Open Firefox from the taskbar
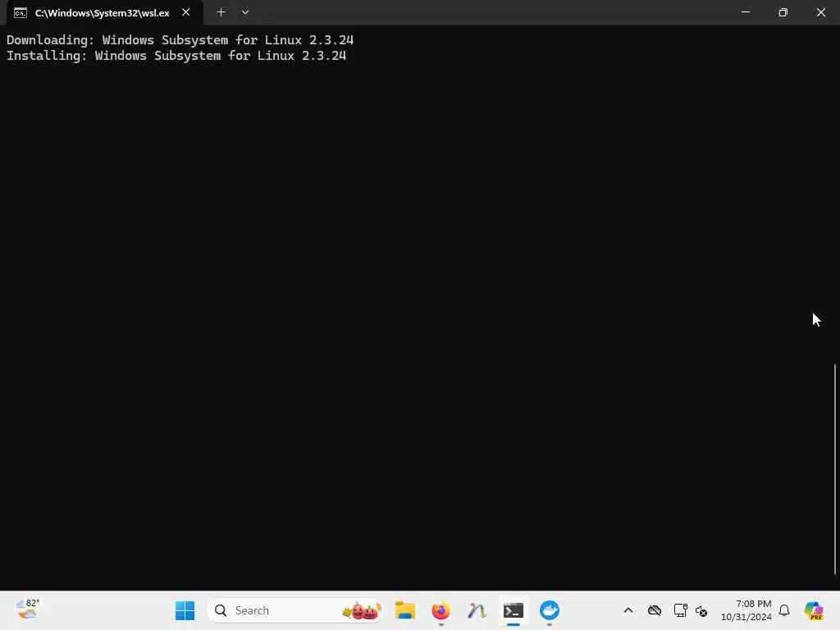Image resolution: width=840 pixels, height=630 pixels. 441,610
